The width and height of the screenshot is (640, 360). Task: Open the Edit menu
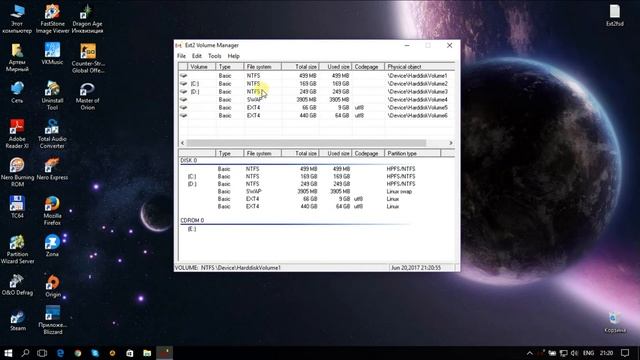(197, 56)
